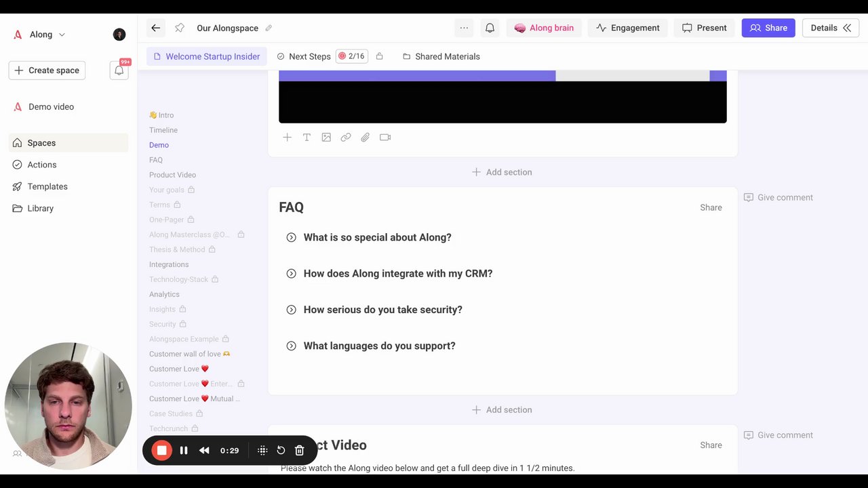Open Templates in sidebar
This screenshot has height=488, width=868.
pos(68,186)
